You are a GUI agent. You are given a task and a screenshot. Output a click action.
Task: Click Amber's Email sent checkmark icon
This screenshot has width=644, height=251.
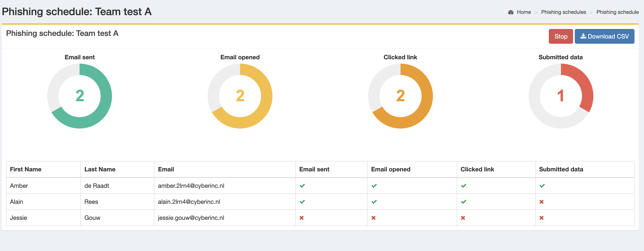tap(302, 186)
